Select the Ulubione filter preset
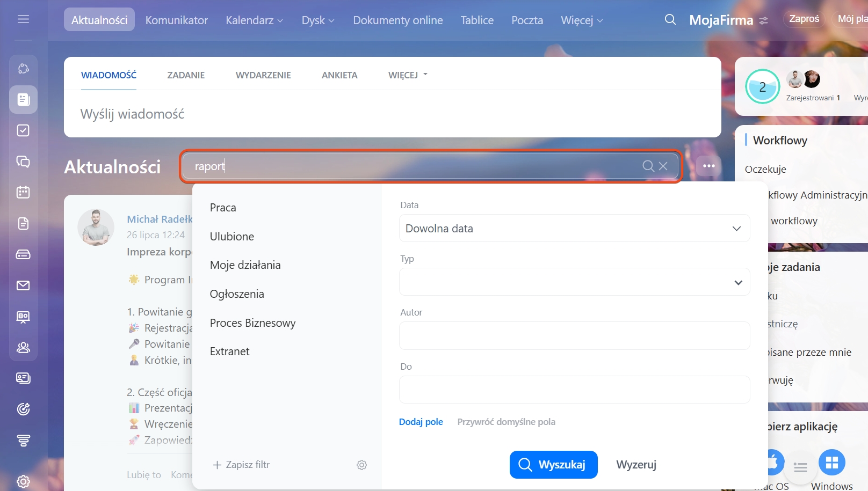Viewport: 868px width, 491px height. pos(232,237)
